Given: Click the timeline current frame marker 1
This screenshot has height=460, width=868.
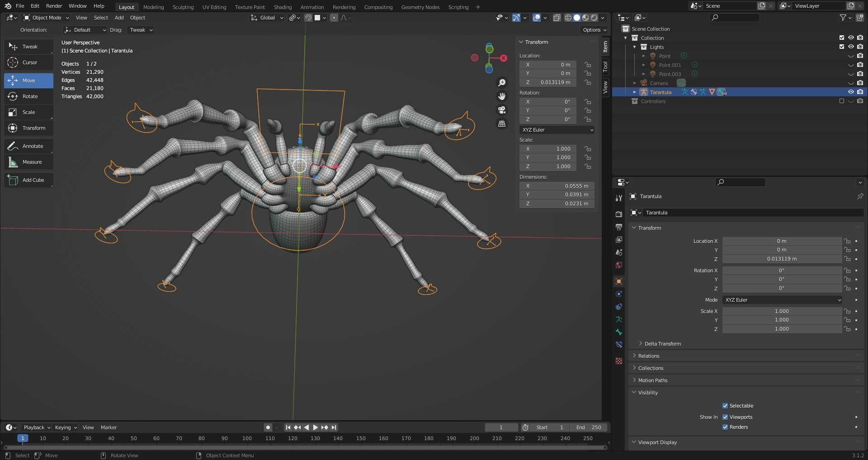Looking at the screenshot, I should [23, 438].
